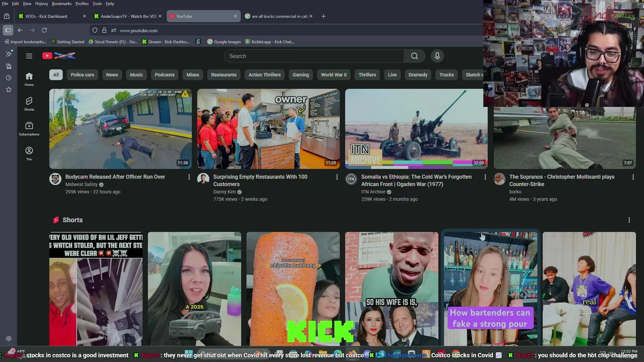The image size is (644, 362).
Task: Open the Tools menu
Action: [97, 4]
